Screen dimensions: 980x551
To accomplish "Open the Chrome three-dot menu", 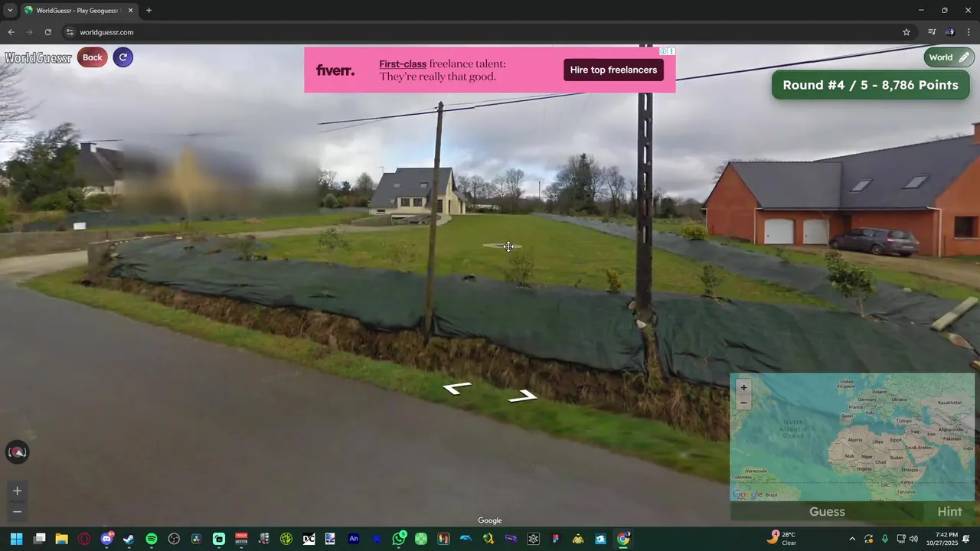I will [x=969, y=32].
